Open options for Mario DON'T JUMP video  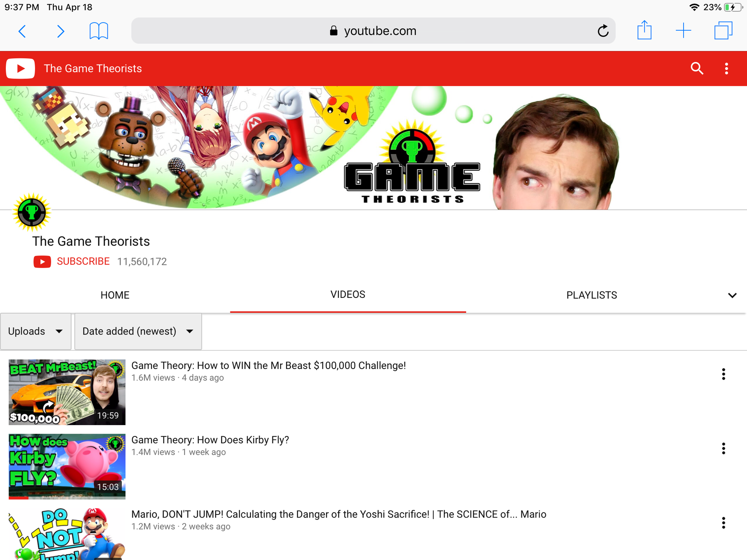(723, 523)
